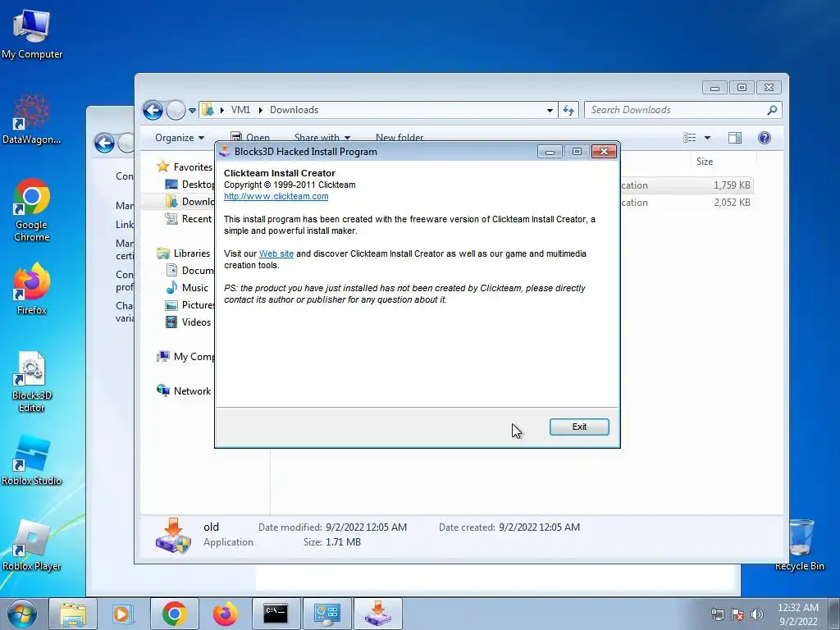The width and height of the screenshot is (840, 630).
Task: Open Blocks3D Editor desktop shortcut
Action: (x=32, y=381)
